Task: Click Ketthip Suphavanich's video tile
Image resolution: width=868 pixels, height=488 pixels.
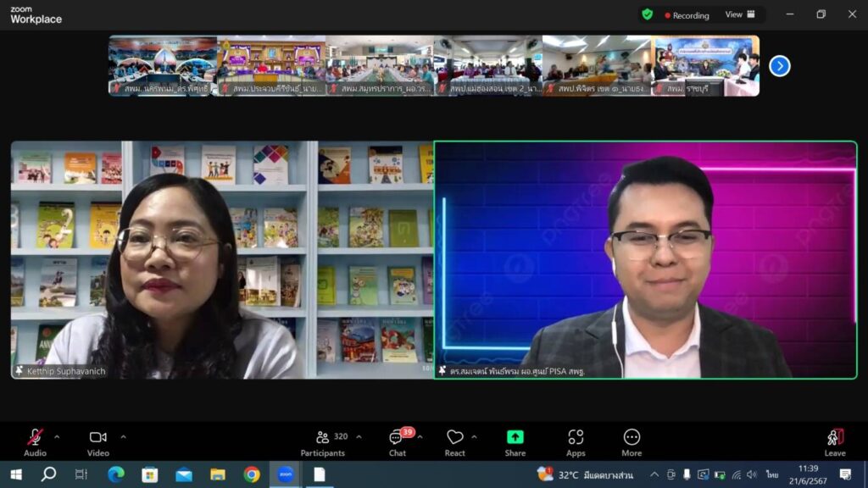Action: click(222, 260)
